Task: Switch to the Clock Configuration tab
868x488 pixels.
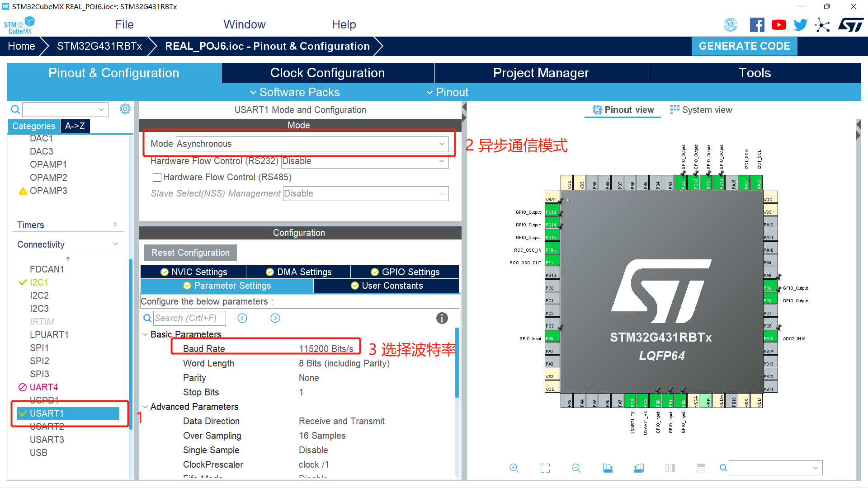Action: click(327, 73)
